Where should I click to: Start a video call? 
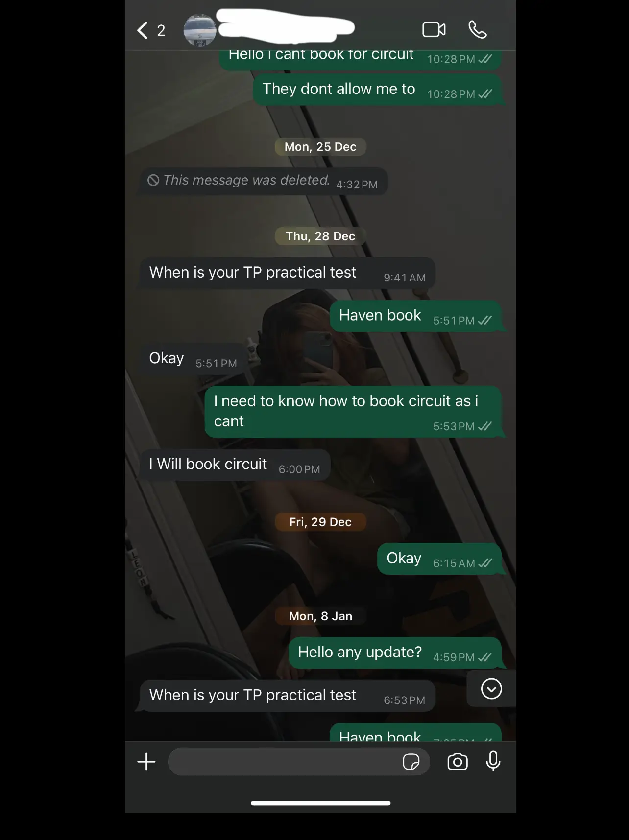pyautogui.click(x=434, y=30)
